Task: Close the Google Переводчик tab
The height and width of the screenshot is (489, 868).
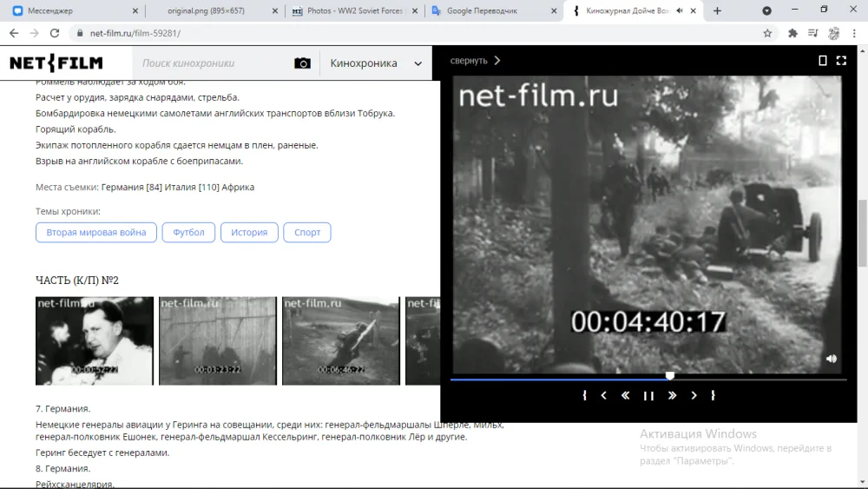Action: [x=554, y=10]
